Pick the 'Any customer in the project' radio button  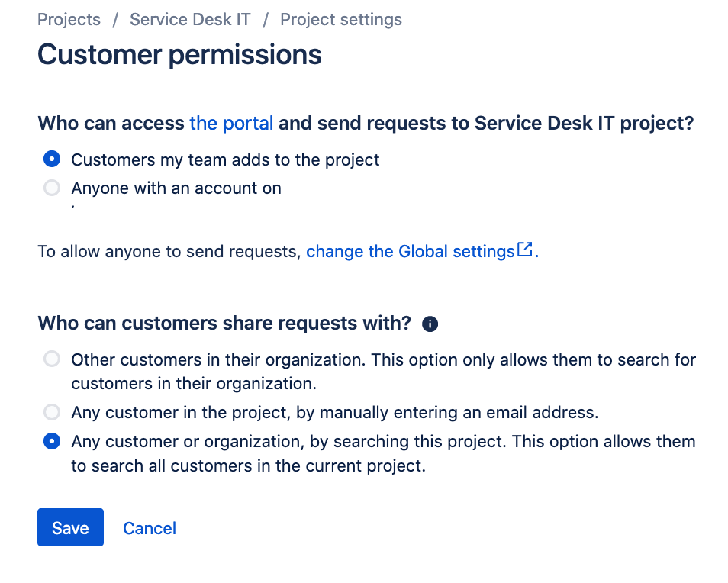52,413
